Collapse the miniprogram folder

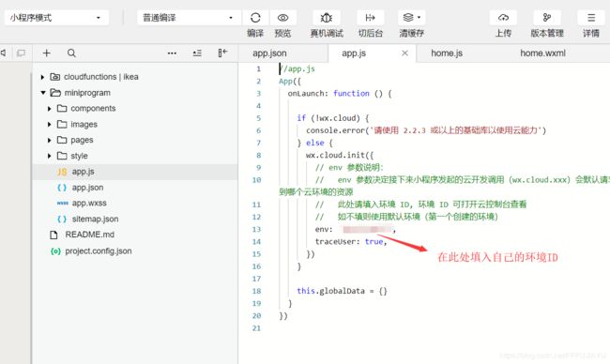43,93
